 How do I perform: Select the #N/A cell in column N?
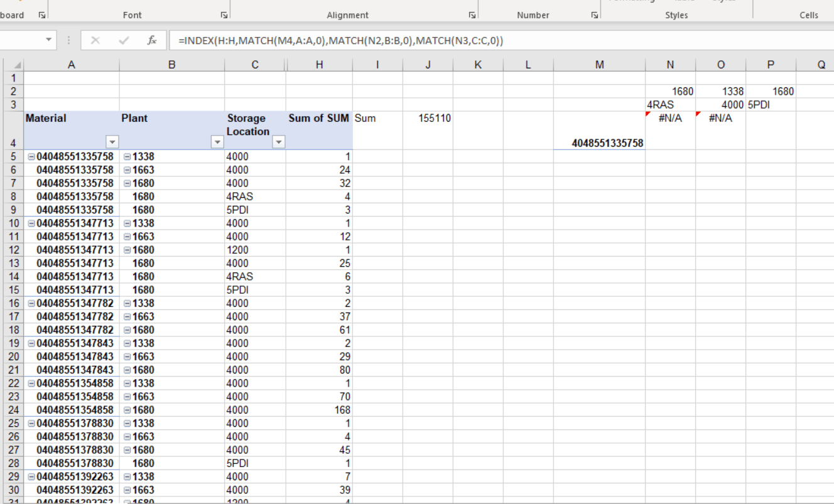tap(670, 131)
